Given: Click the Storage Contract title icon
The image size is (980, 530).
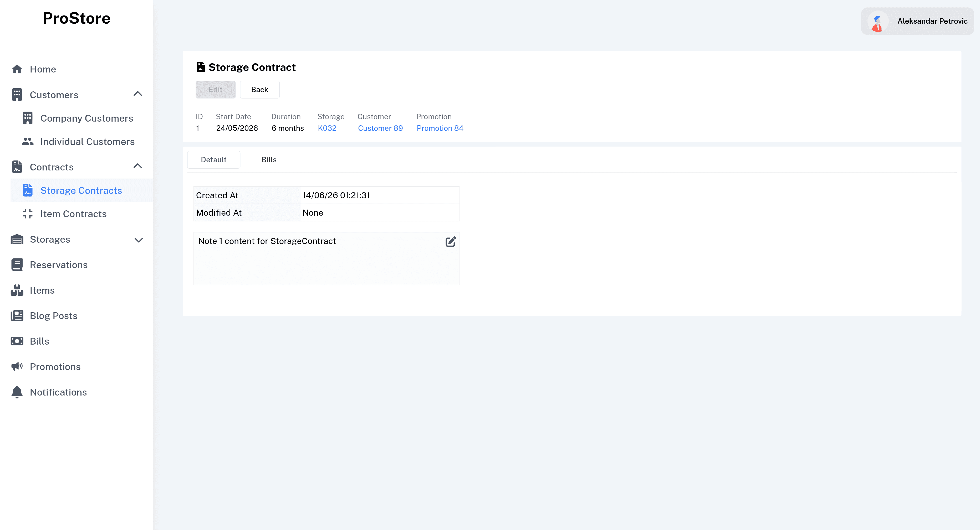Looking at the screenshot, I should pyautogui.click(x=201, y=67).
